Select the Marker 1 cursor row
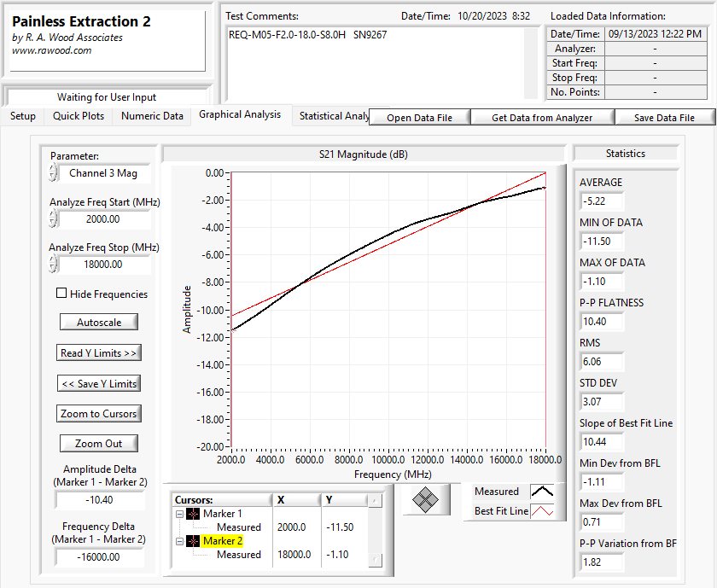Image resolution: width=717 pixels, height=588 pixels. click(x=222, y=514)
